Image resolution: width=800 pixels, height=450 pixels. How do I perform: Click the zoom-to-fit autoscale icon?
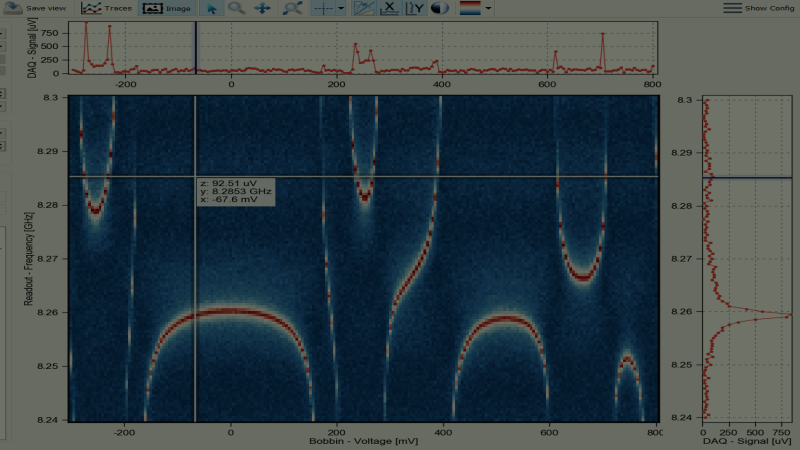pos(293,8)
